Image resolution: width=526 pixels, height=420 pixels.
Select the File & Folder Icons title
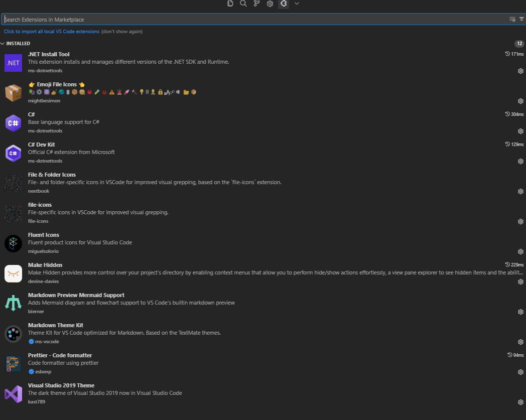[x=52, y=175]
